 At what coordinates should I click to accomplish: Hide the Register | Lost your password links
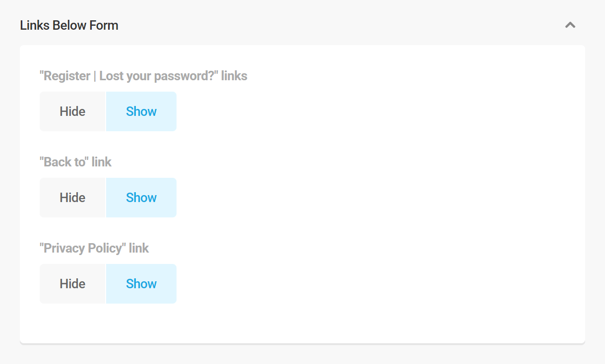72,111
